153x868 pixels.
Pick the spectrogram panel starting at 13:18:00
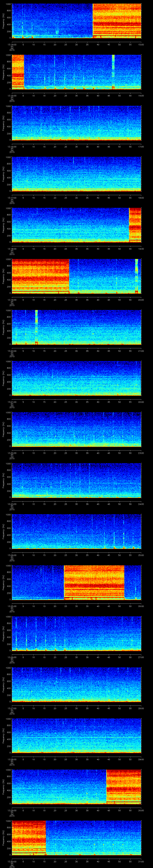click(x=76, y=225)
